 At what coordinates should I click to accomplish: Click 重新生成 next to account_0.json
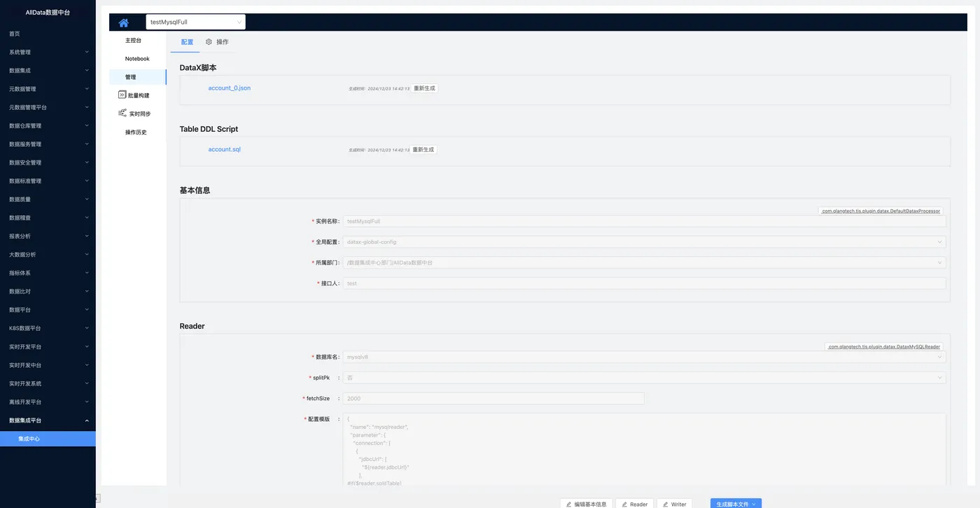coord(424,89)
